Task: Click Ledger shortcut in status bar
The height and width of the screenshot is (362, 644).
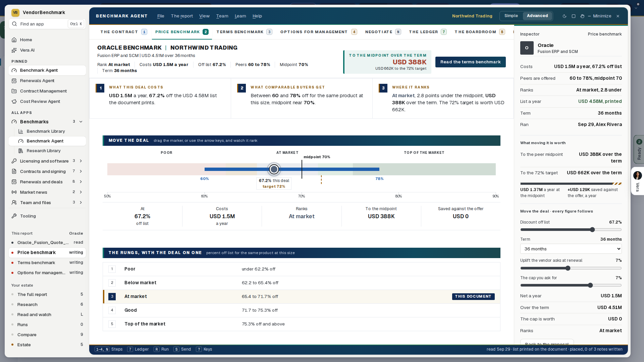Action: 138,349
